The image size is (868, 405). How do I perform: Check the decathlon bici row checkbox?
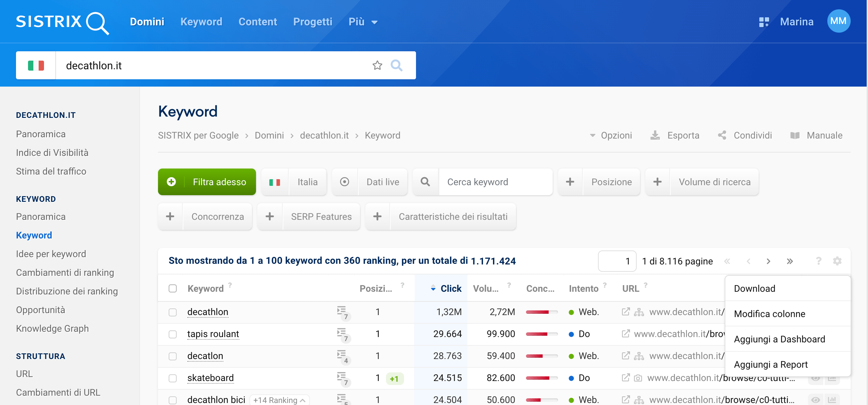pyautogui.click(x=173, y=400)
